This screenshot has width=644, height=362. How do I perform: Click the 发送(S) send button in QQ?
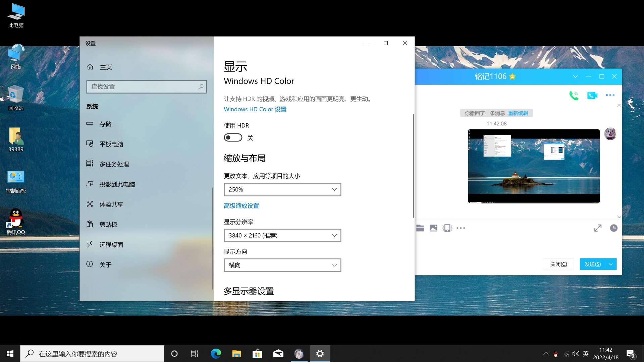coord(593,264)
